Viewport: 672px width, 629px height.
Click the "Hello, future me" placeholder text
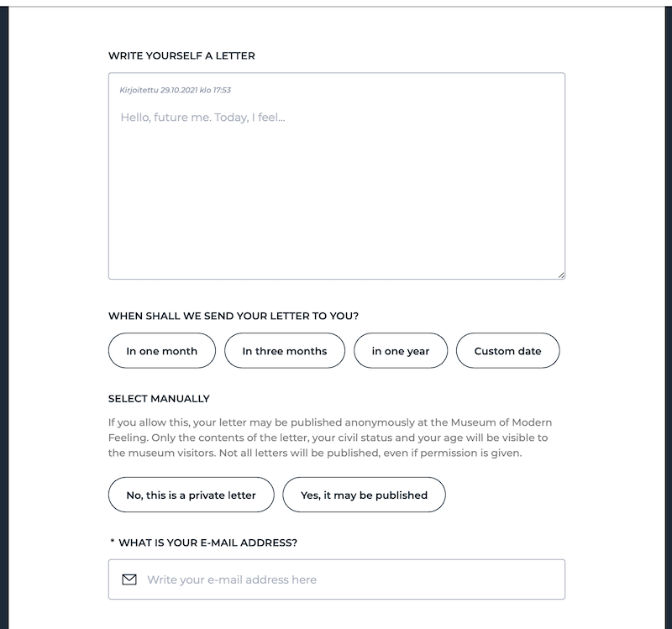(202, 118)
